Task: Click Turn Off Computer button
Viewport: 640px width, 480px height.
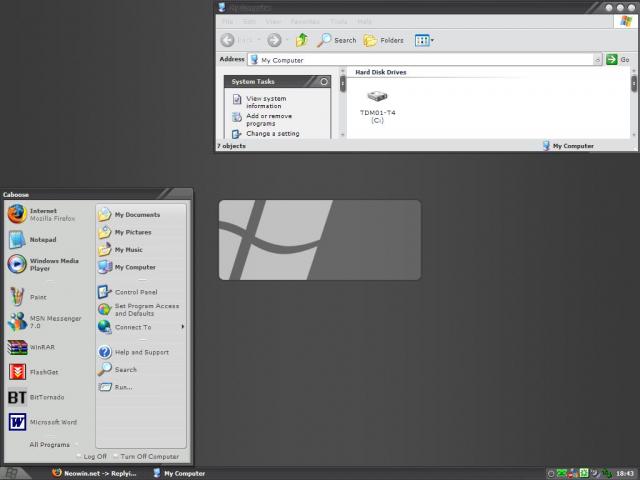Action: [146, 456]
